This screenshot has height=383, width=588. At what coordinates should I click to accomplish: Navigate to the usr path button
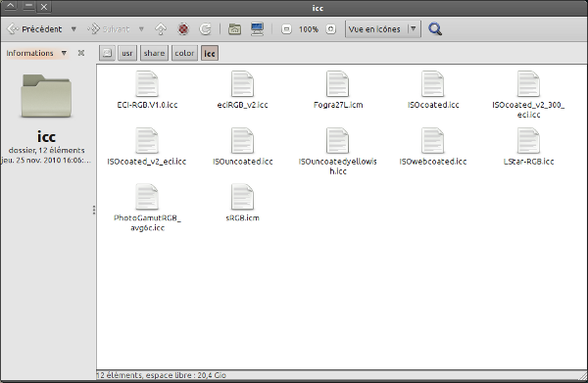(x=127, y=53)
